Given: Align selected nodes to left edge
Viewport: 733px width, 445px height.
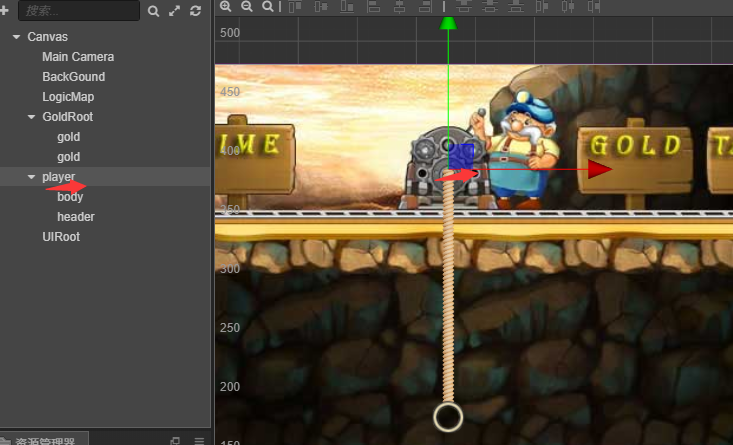Looking at the screenshot, I should pos(373,6).
